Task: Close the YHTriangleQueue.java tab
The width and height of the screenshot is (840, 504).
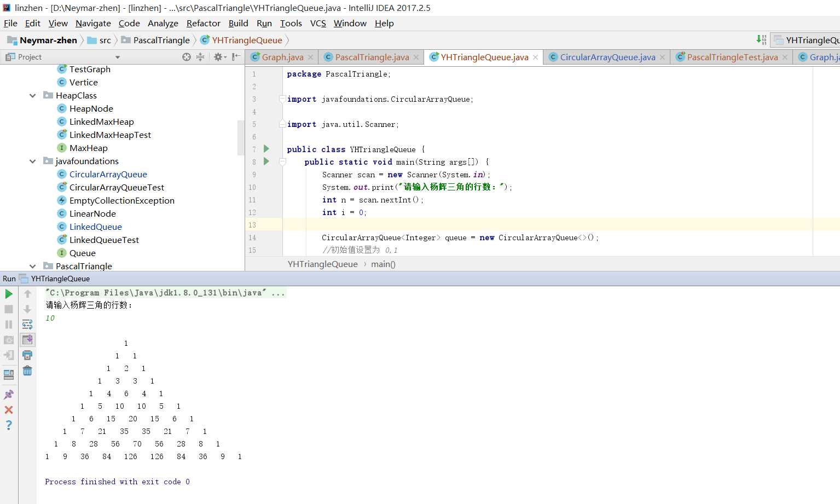Action: [535, 57]
